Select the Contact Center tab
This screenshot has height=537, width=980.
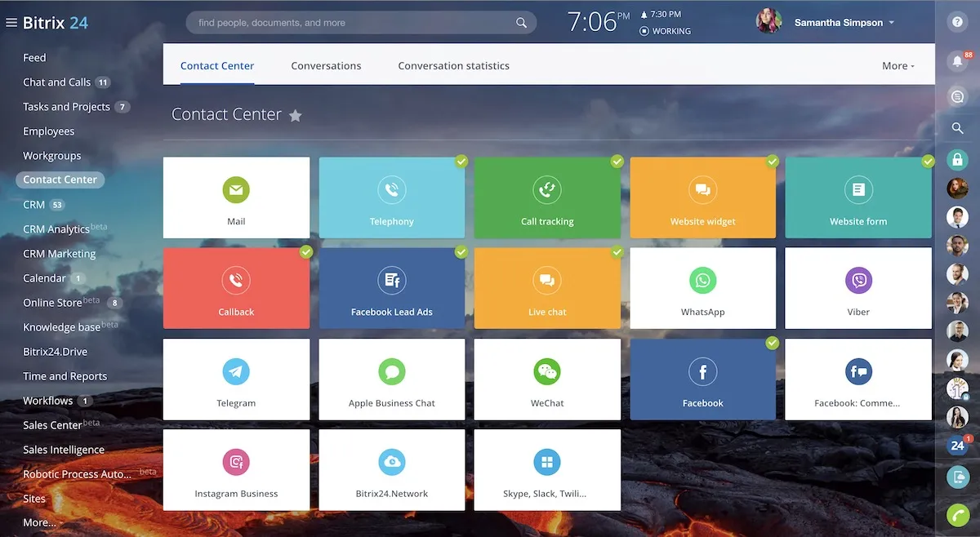point(217,66)
